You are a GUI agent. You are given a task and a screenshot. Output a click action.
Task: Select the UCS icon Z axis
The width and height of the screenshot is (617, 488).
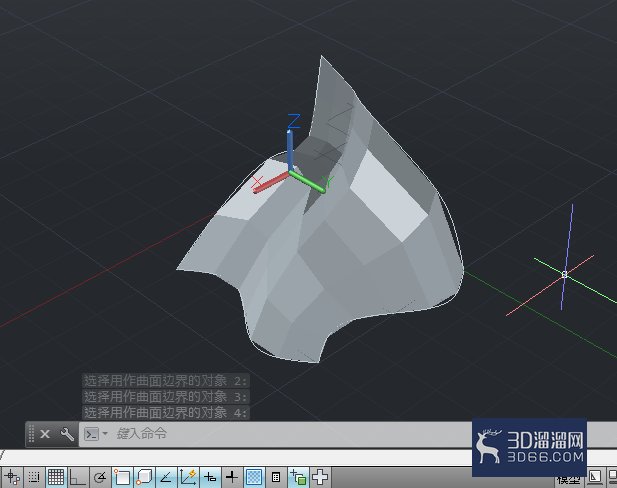[290, 148]
